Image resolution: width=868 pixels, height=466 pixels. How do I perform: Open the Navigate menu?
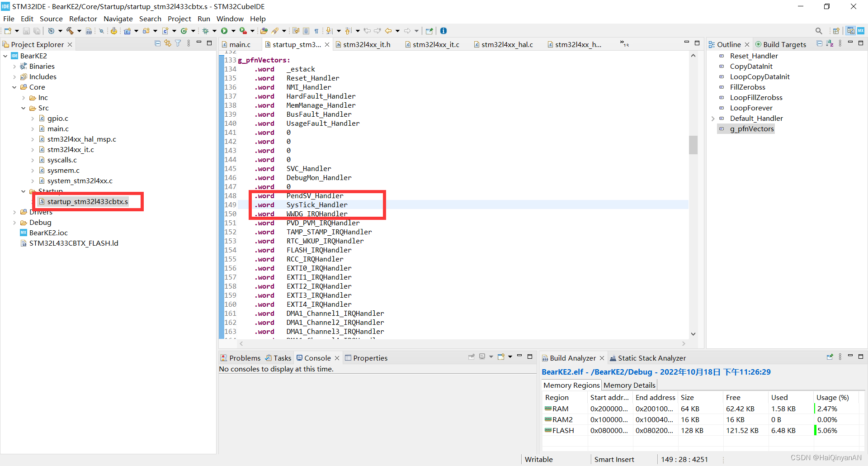118,19
